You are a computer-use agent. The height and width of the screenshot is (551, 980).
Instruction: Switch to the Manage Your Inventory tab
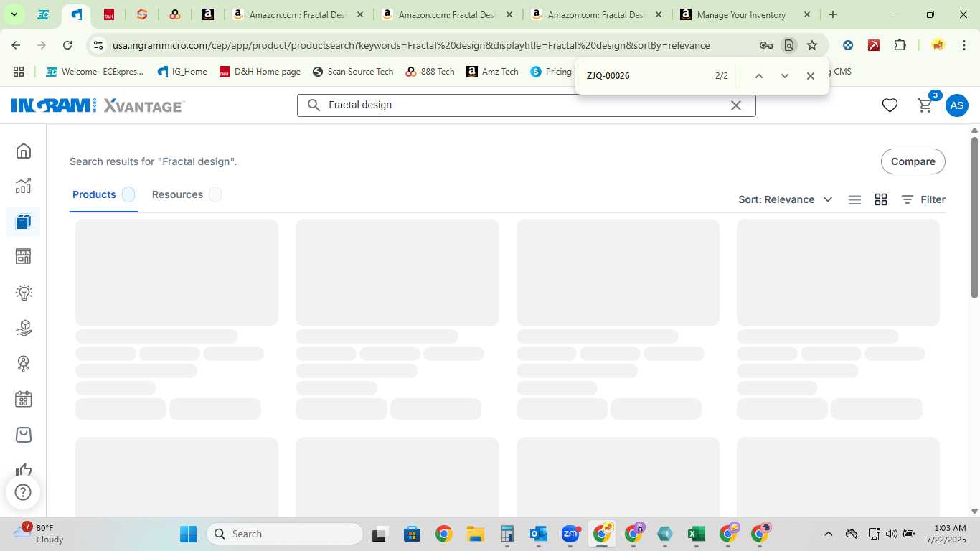pos(744,14)
